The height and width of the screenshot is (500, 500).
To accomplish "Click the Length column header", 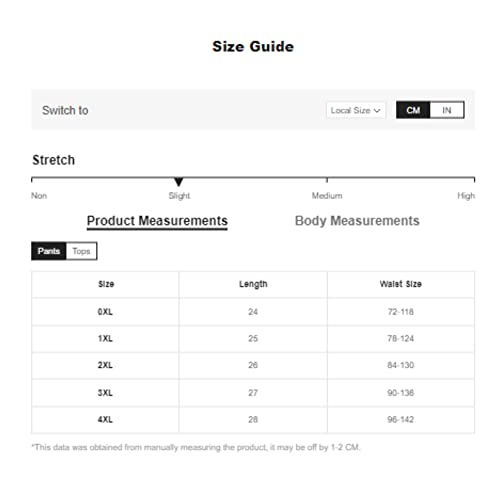I will click(253, 284).
